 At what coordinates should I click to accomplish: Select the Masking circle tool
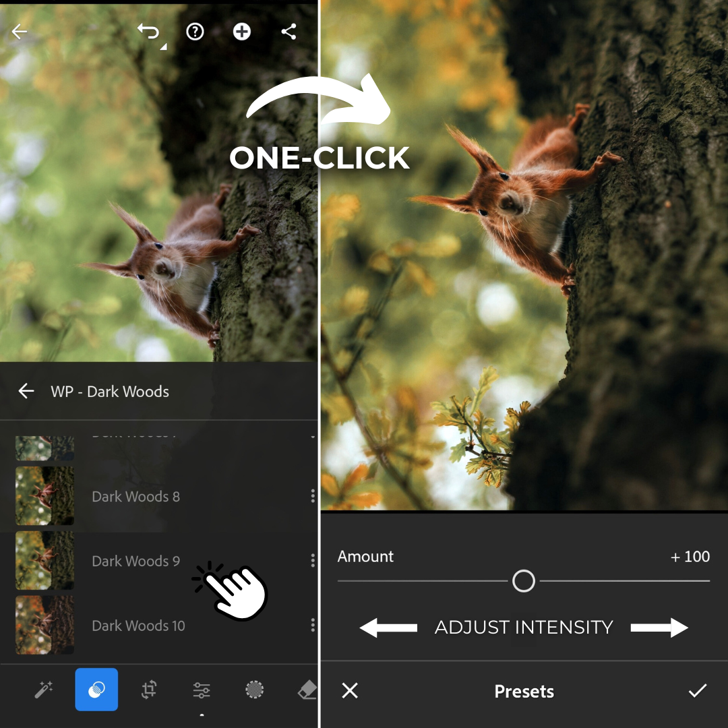(x=254, y=690)
